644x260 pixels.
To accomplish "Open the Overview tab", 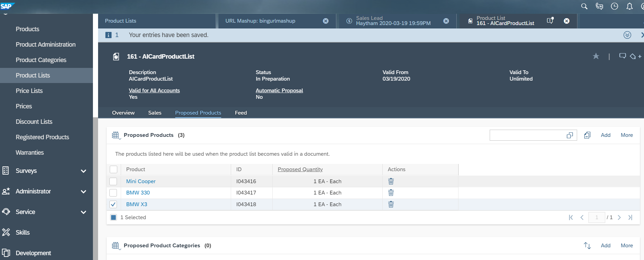I will pyautogui.click(x=123, y=113).
